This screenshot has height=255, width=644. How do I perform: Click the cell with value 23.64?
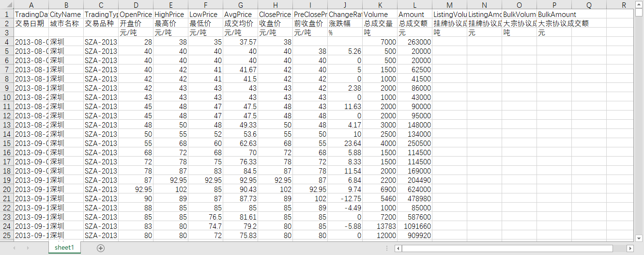tap(345, 143)
